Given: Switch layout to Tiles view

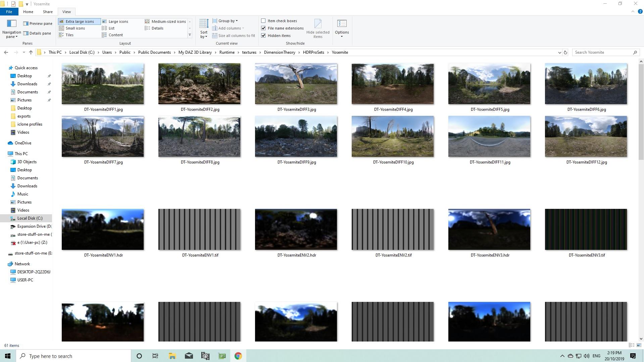Looking at the screenshot, I should coord(66,35).
